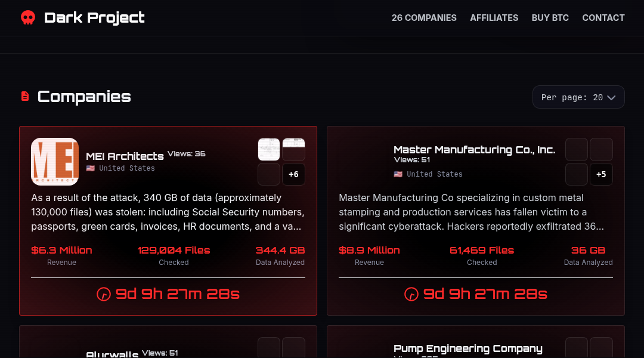Click the '36 GB' data analyzed value
This screenshot has height=358, width=644.
[x=588, y=251]
